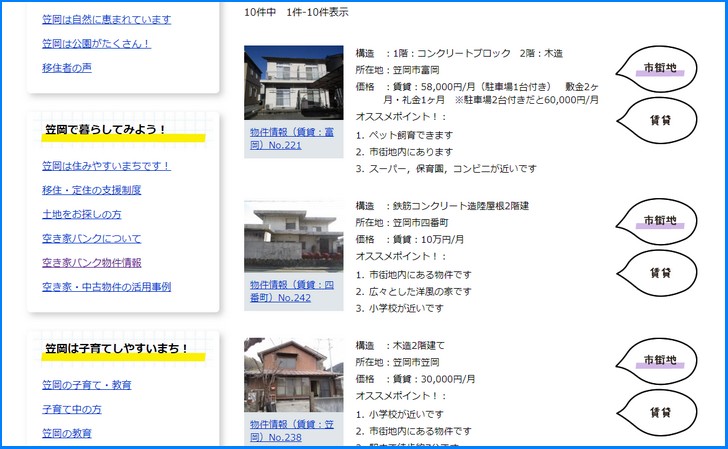The height and width of the screenshot is (449, 728).
Task: Open property link No.238 笠岡
Action: (x=292, y=430)
